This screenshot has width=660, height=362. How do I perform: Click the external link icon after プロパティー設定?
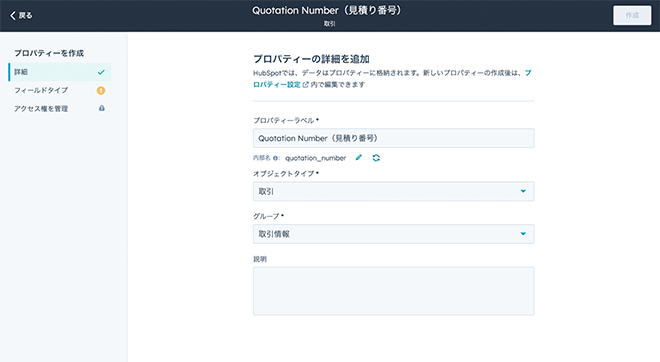point(306,85)
